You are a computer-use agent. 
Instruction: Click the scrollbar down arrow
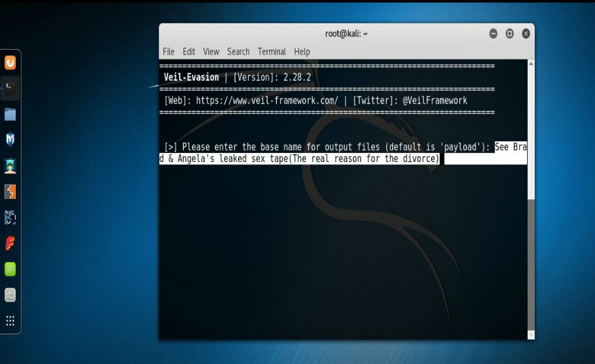(531, 335)
